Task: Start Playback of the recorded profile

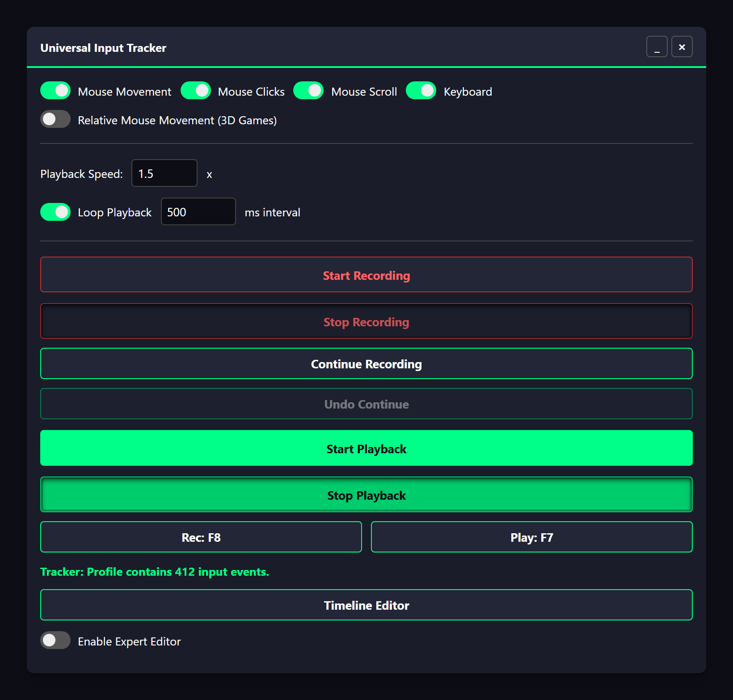Action: click(x=366, y=448)
